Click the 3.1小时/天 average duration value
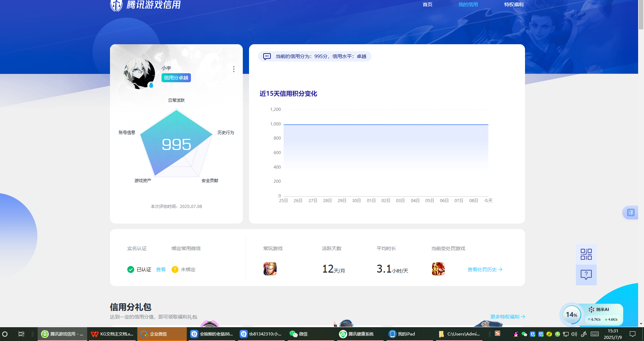Screen dimensions: 644x341 (393, 269)
